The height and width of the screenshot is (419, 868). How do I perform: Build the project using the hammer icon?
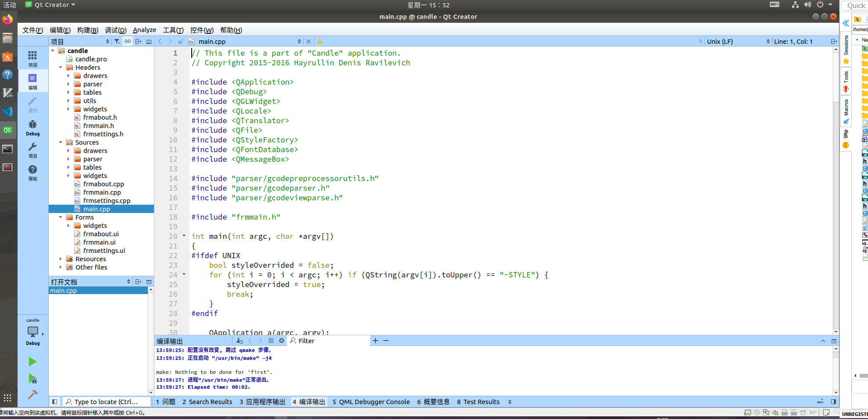click(32, 394)
